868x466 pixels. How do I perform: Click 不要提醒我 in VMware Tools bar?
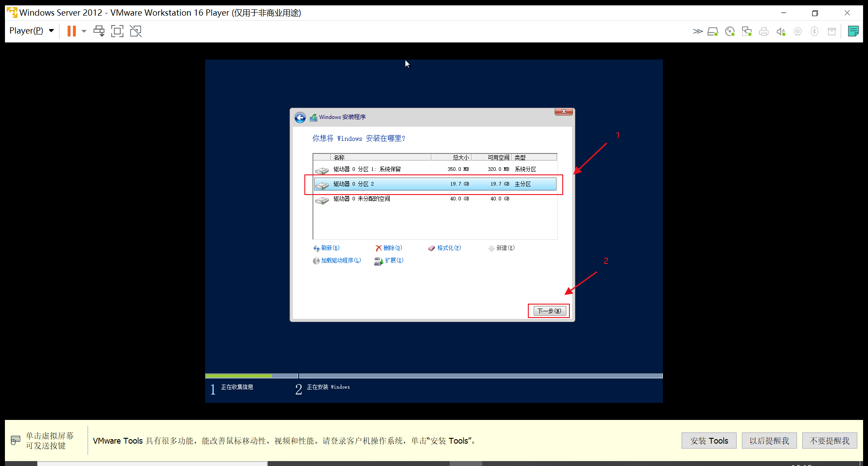pyautogui.click(x=830, y=441)
